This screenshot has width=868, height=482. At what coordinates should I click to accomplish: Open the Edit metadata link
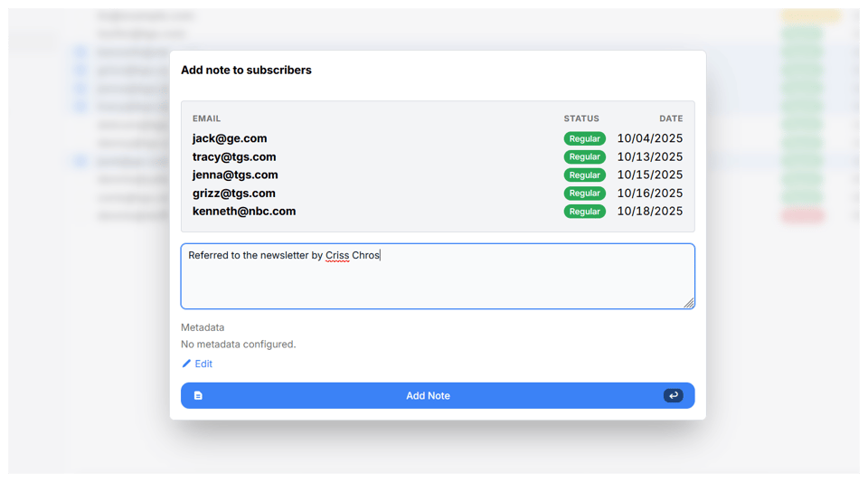pos(203,364)
